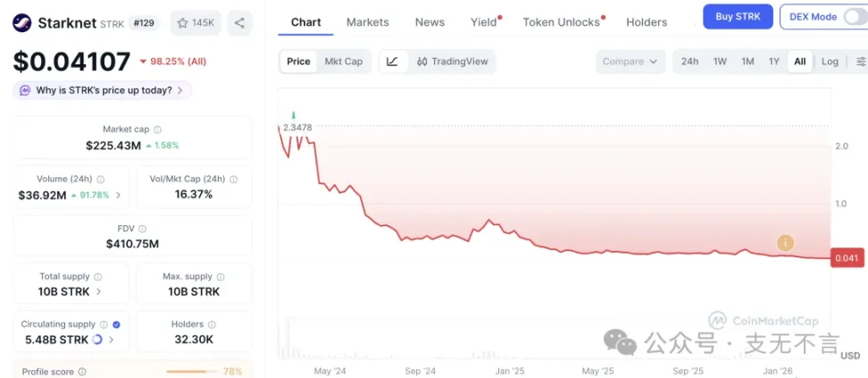This screenshot has width=868, height=378.
Task: Switch to the Markets tab
Action: tap(367, 22)
